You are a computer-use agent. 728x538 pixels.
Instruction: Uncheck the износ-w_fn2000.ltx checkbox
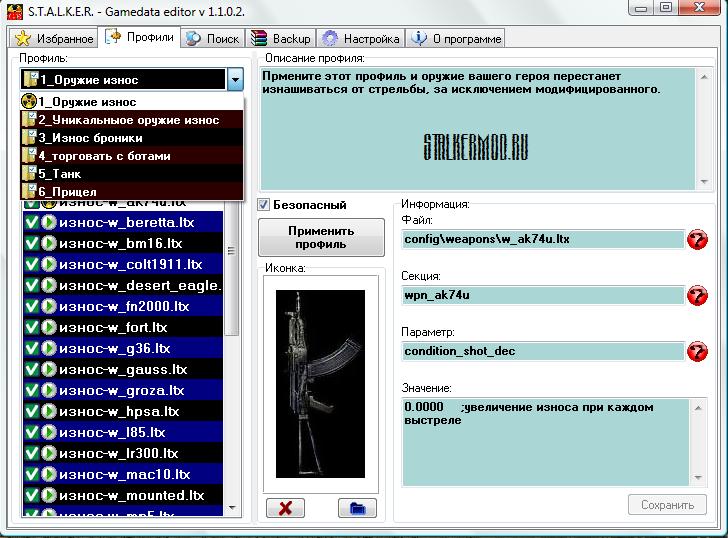coord(32,306)
